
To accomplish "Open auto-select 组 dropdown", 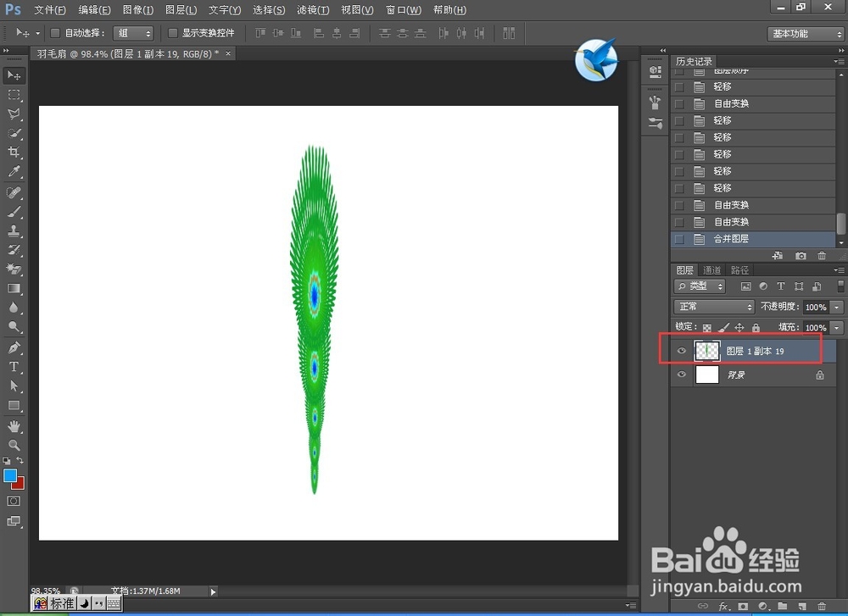I will point(133,33).
